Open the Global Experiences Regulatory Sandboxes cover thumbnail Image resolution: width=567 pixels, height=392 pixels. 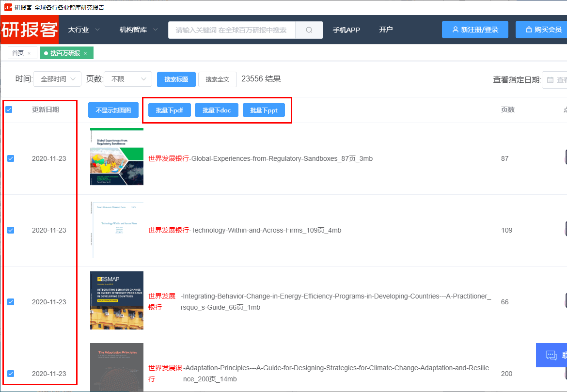pos(117,157)
